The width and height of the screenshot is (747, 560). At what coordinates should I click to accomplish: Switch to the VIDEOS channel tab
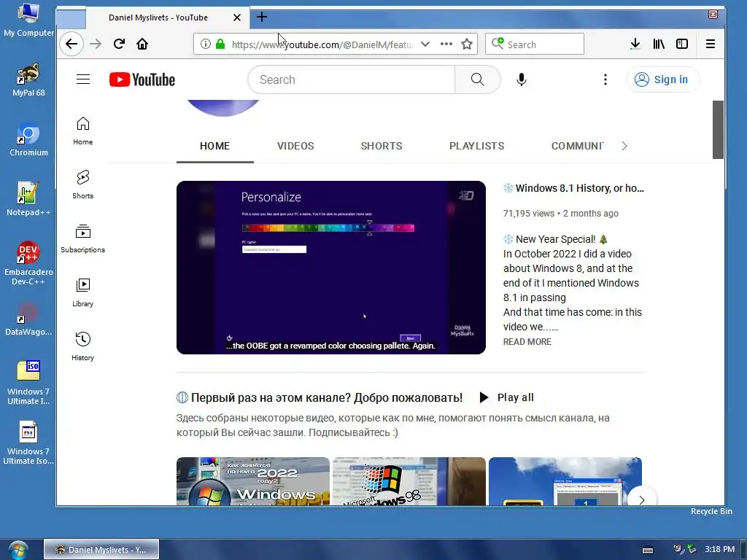(295, 146)
